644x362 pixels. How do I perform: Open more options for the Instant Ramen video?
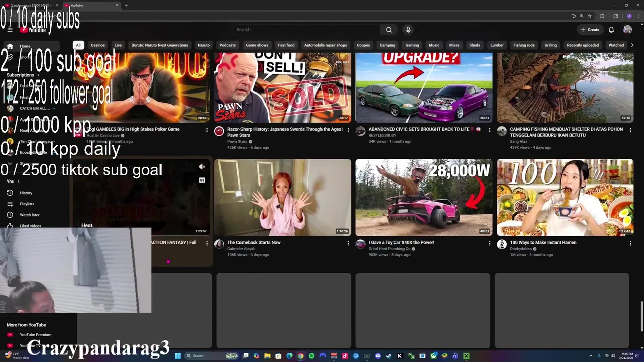click(630, 243)
